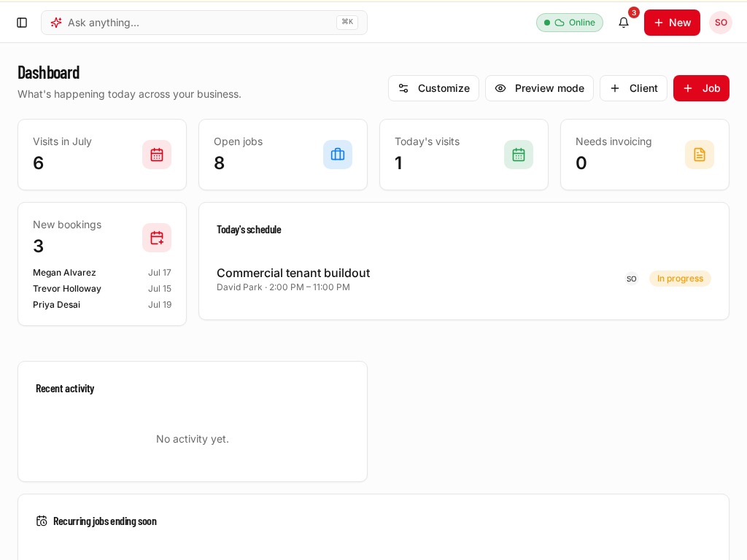This screenshot has width=747, height=560.
Task: Focus the Ask anything search field
Action: click(x=204, y=23)
